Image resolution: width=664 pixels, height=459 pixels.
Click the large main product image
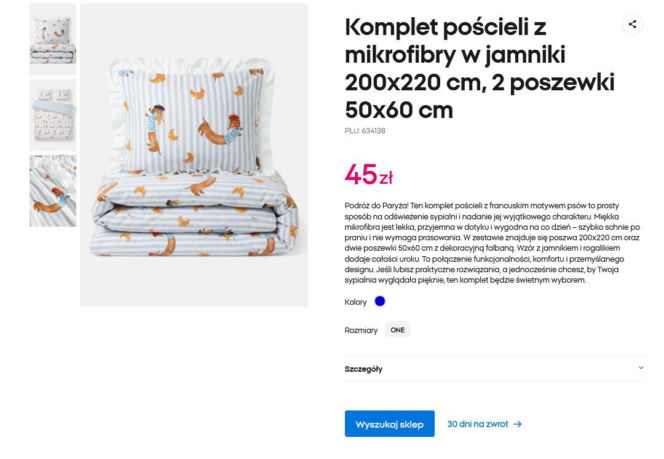coord(194,155)
